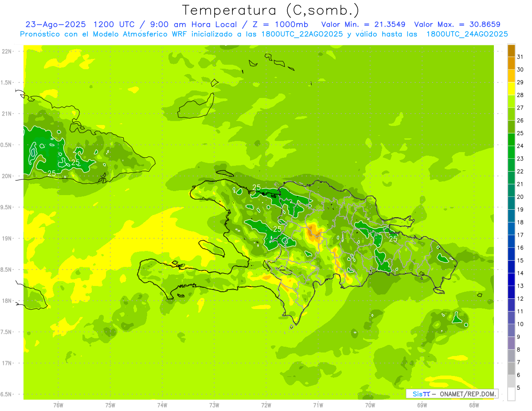Pick the lime swatch between 27 and 28
Screen dimensions: 532x411
click(x=511, y=102)
